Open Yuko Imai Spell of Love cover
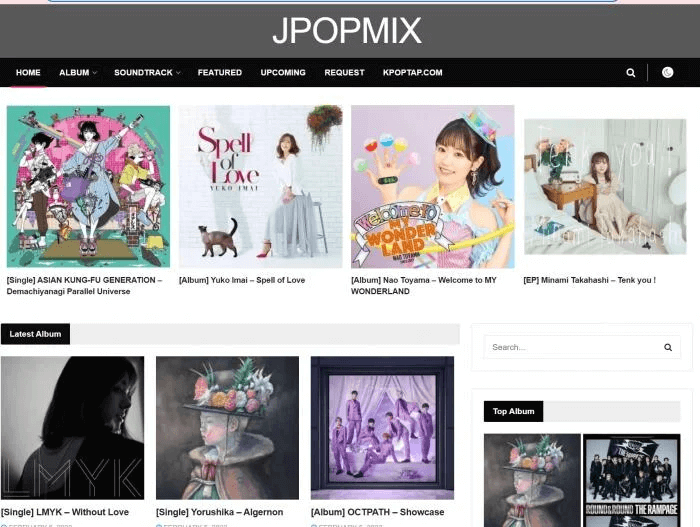This screenshot has width=700, height=527. coord(261,186)
